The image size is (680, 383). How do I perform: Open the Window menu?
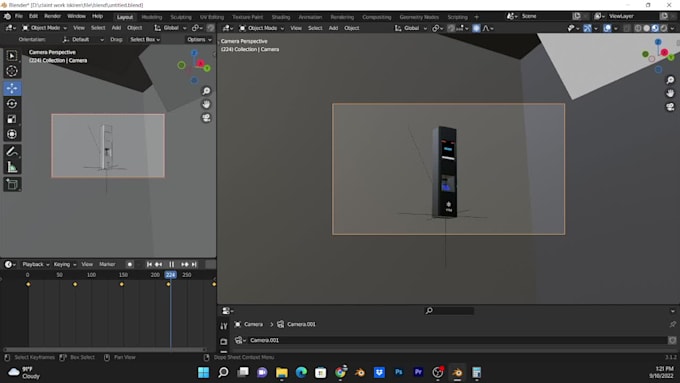76,16
